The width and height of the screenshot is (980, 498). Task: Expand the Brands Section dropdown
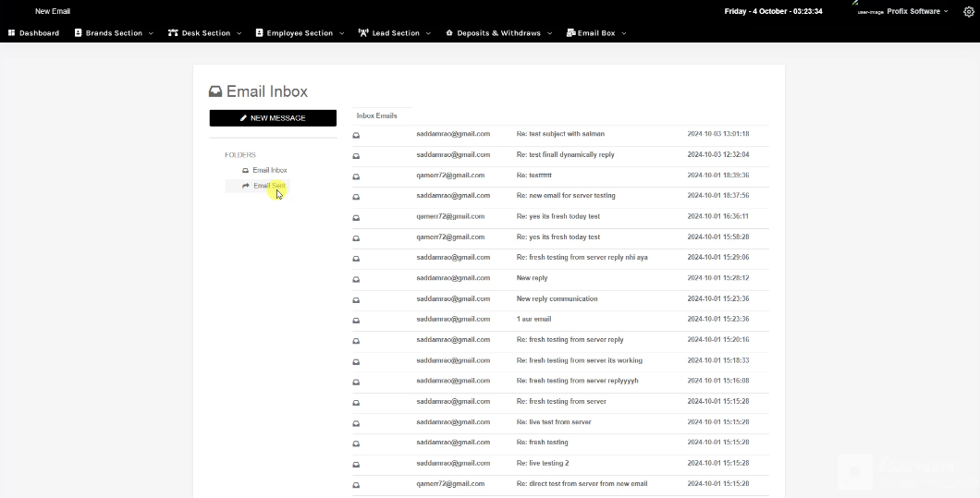click(115, 33)
